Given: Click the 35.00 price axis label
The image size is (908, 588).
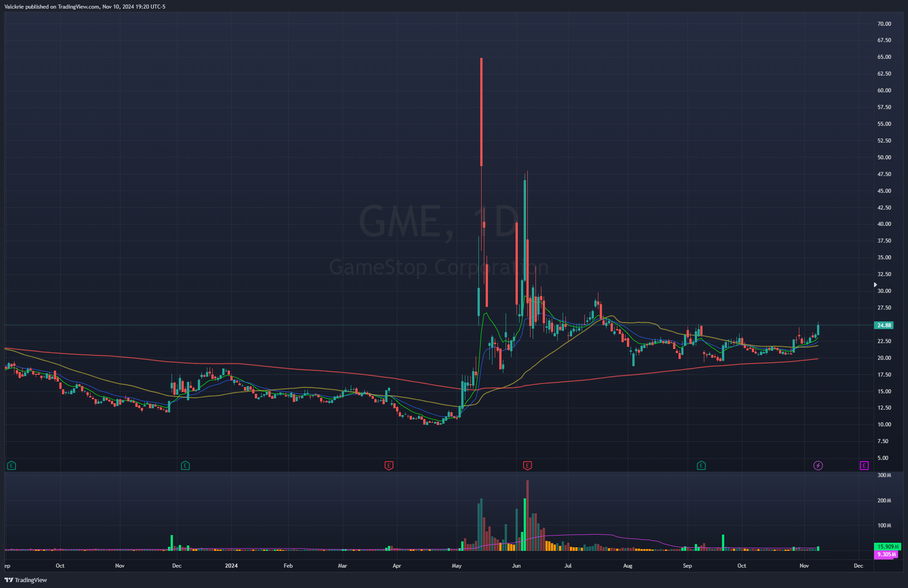Looking at the screenshot, I should pyautogui.click(x=884, y=258).
